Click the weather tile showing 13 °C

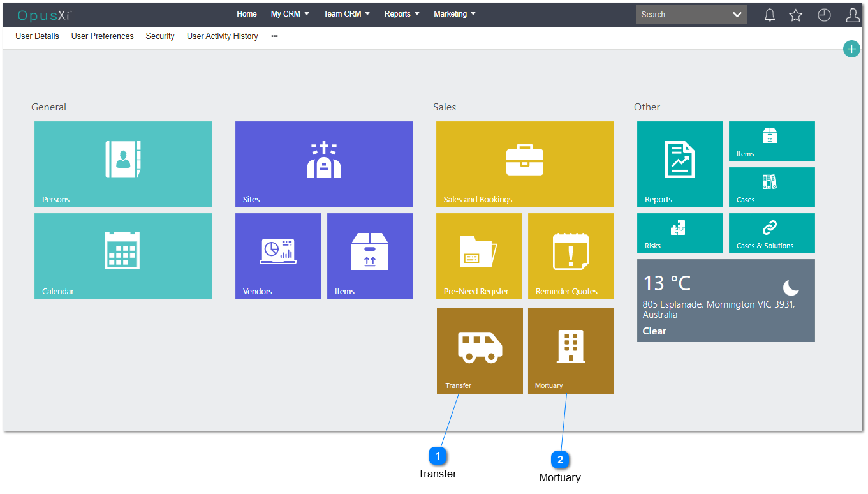pos(726,300)
